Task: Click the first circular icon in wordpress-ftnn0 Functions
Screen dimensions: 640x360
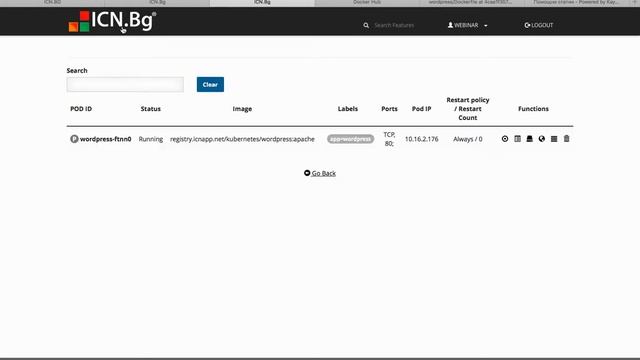Action: coord(505,139)
